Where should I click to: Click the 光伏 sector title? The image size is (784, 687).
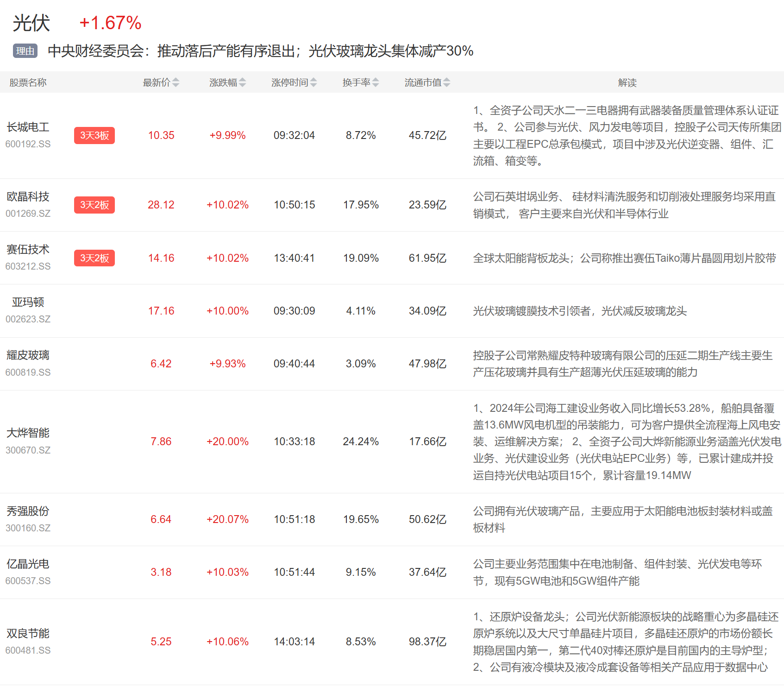(x=31, y=23)
